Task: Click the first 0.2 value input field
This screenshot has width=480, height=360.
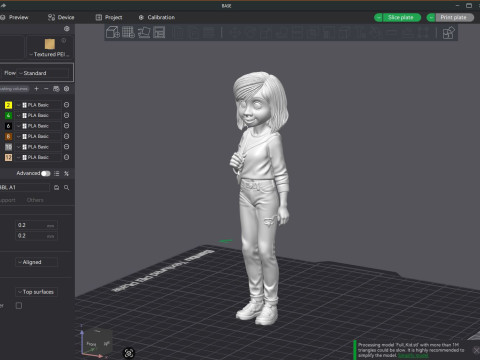Action: coord(36,225)
